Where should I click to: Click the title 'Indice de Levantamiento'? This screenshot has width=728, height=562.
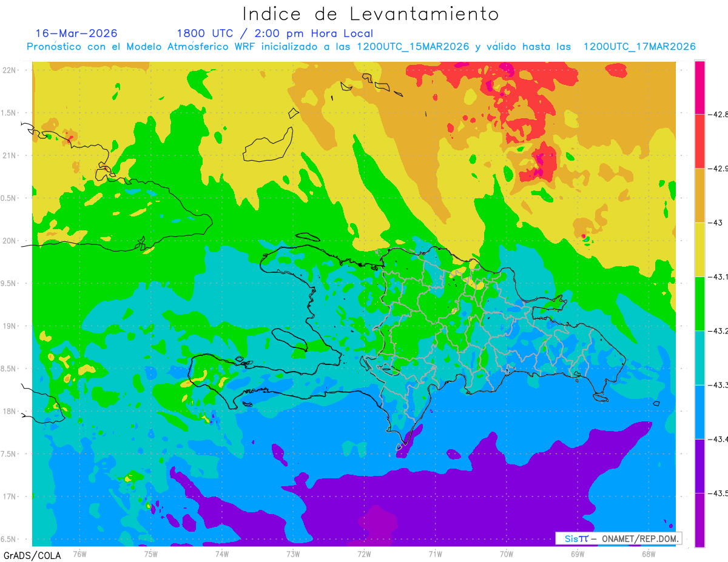click(371, 13)
